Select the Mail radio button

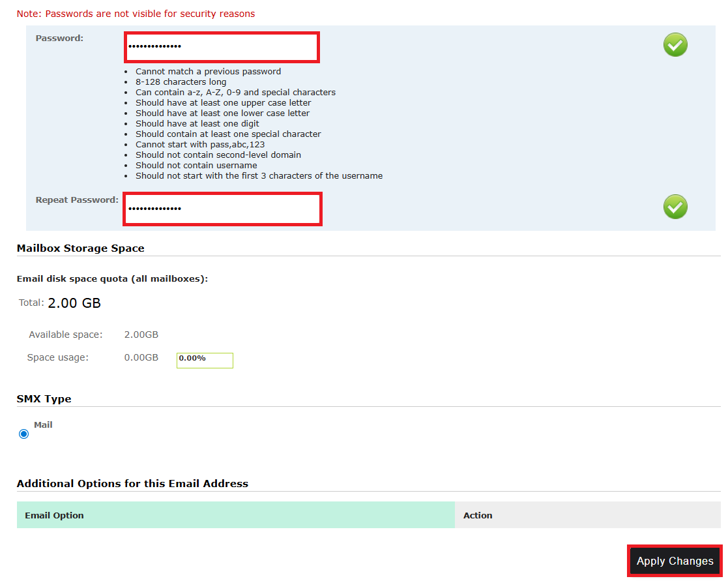(24, 434)
